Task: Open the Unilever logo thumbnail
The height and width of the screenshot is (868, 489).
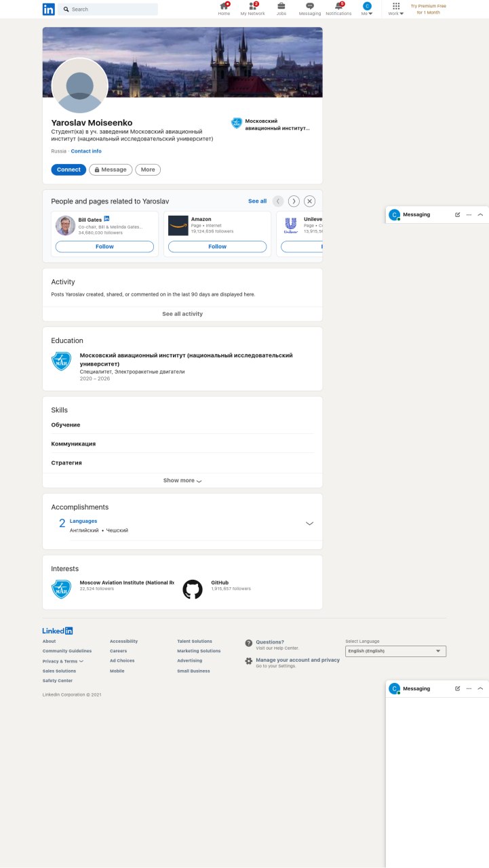Action: [x=291, y=225]
